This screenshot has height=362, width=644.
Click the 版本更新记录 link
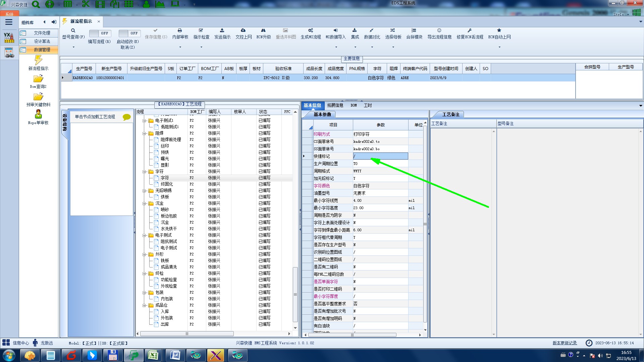tap(565, 343)
